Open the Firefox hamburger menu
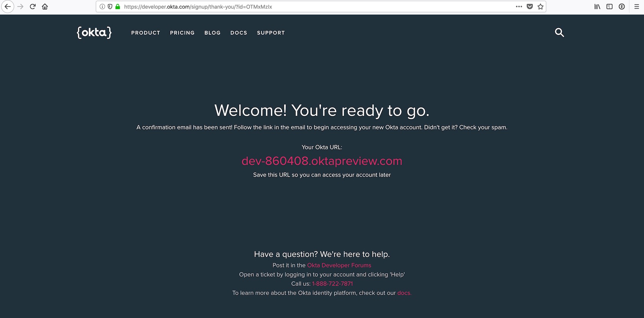Viewport: 644px width, 318px height. coord(637,7)
